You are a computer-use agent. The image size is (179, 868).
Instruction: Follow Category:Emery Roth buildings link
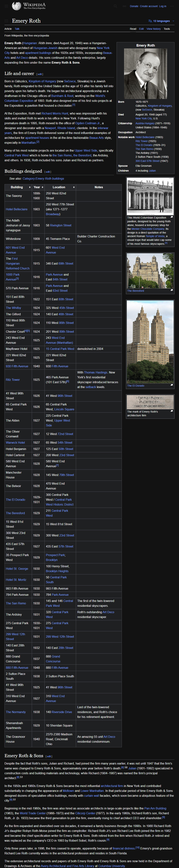tap(43, 179)
